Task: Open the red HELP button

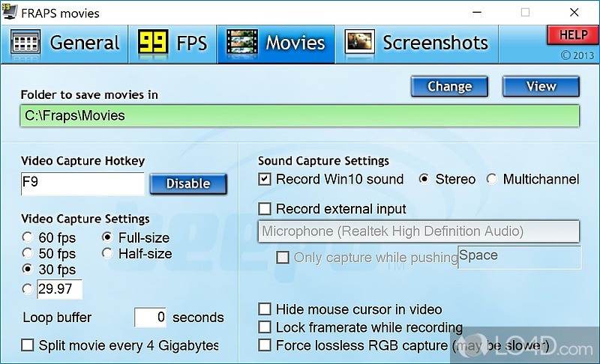Action: (x=573, y=35)
